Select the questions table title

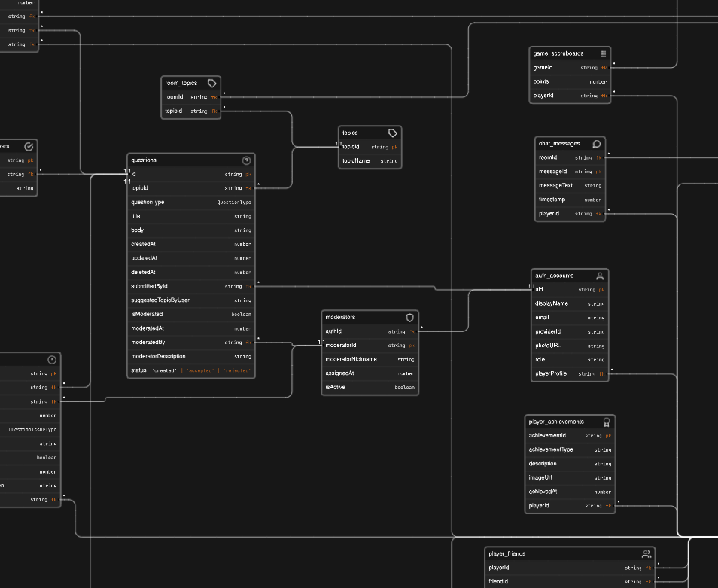[145, 160]
